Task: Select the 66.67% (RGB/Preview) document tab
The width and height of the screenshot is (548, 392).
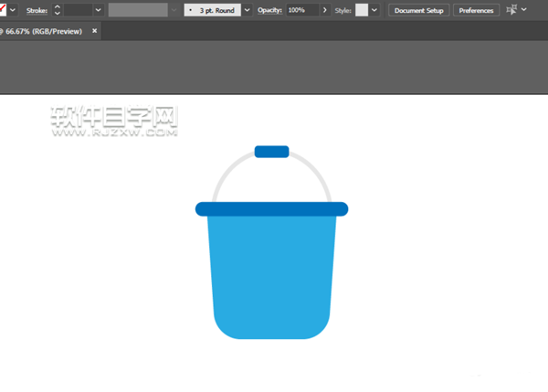Action: coord(44,30)
